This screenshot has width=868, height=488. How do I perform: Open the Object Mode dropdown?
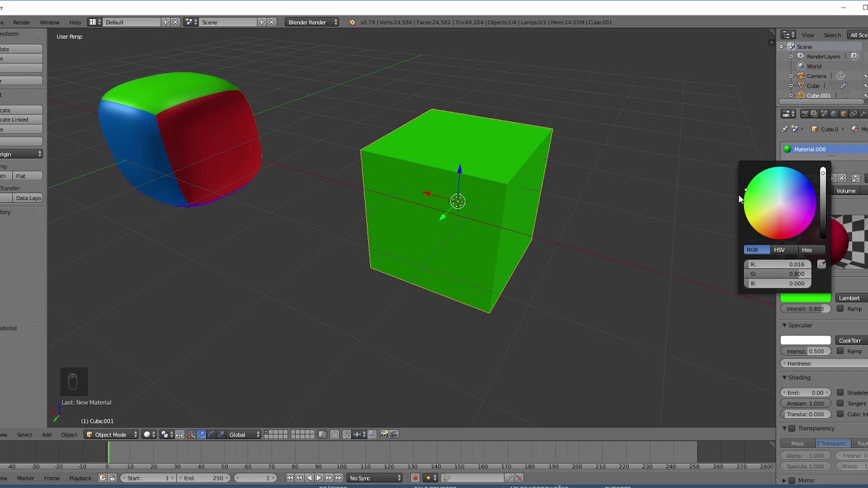click(x=111, y=434)
